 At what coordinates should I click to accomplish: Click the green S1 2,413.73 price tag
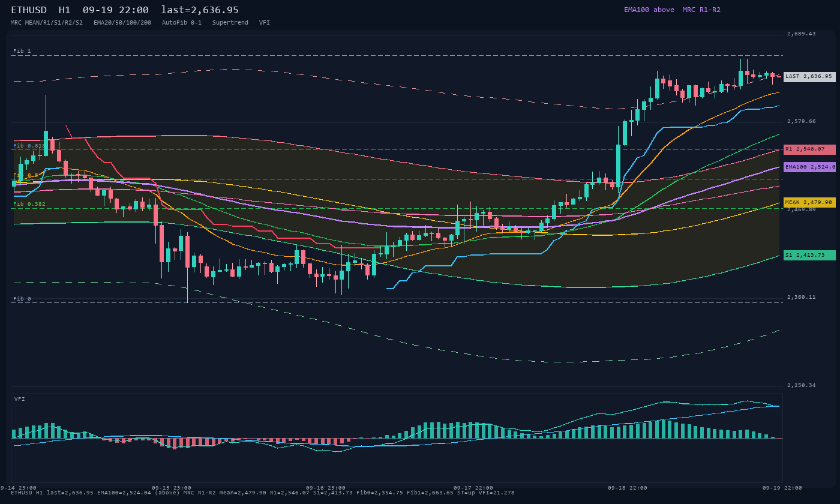pos(809,256)
